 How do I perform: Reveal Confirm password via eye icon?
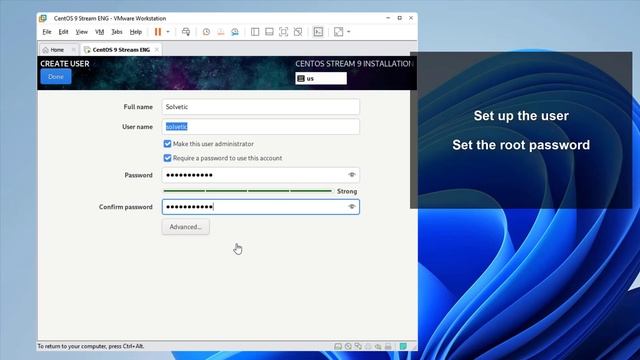(351, 207)
